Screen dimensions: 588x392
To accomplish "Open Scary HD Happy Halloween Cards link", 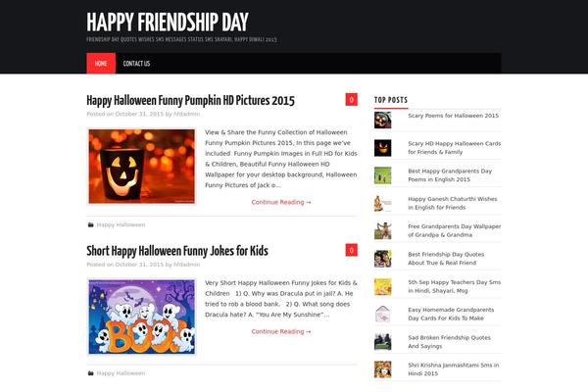I will pos(455,148).
